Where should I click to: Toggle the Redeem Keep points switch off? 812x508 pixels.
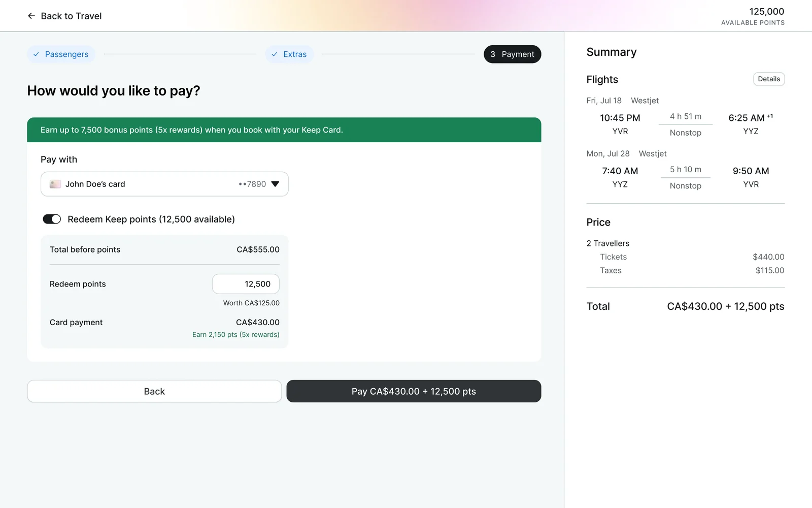click(52, 219)
